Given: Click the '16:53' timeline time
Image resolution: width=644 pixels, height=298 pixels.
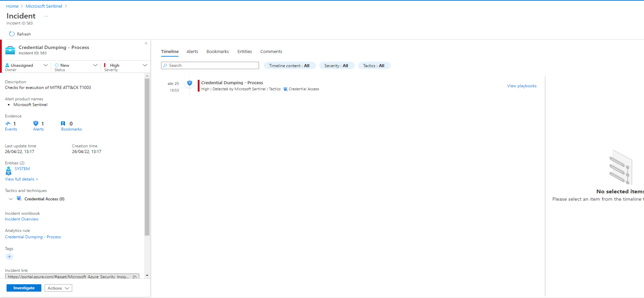Looking at the screenshot, I should [174, 90].
